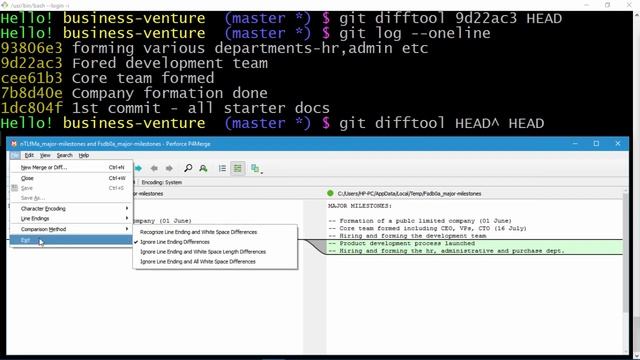
Task: Select Ignore Line Ending and White Space Length Differences
Action: (216, 251)
